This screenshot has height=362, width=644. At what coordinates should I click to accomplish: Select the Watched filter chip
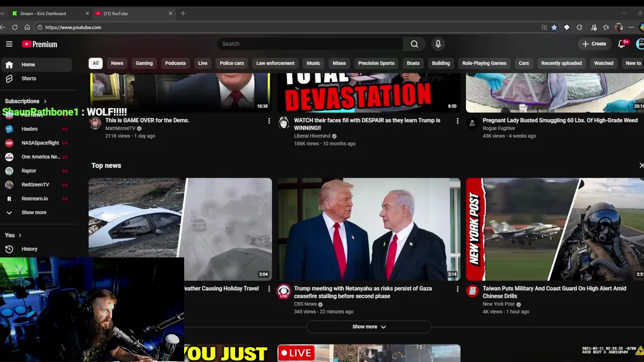[x=604, y=63]
